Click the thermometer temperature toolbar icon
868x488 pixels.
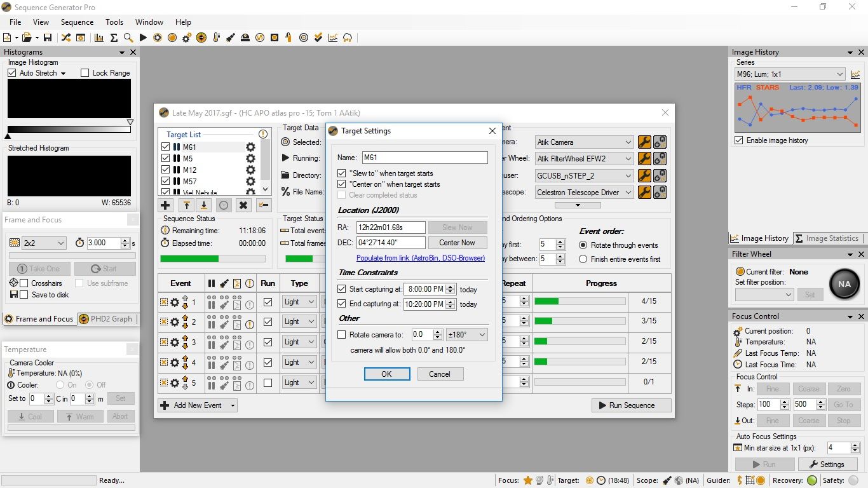215,37
